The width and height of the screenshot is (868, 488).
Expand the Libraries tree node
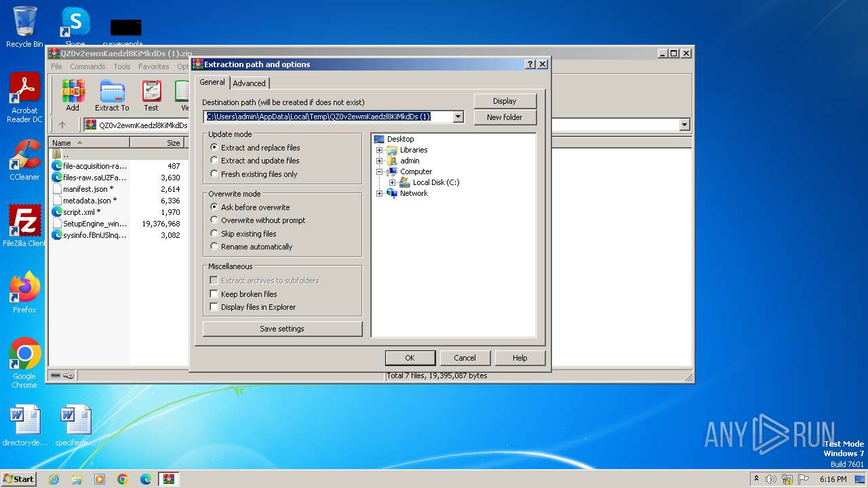pos(380,150)
